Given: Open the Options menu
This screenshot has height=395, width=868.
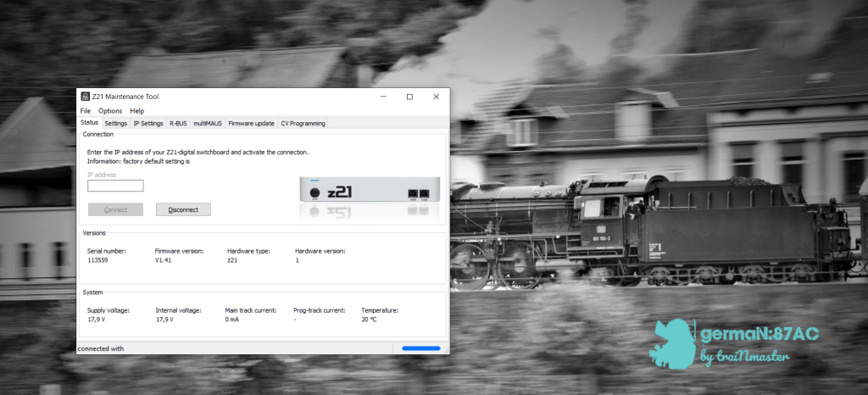Looking at the screenshot, I should (x=110, y=111).
